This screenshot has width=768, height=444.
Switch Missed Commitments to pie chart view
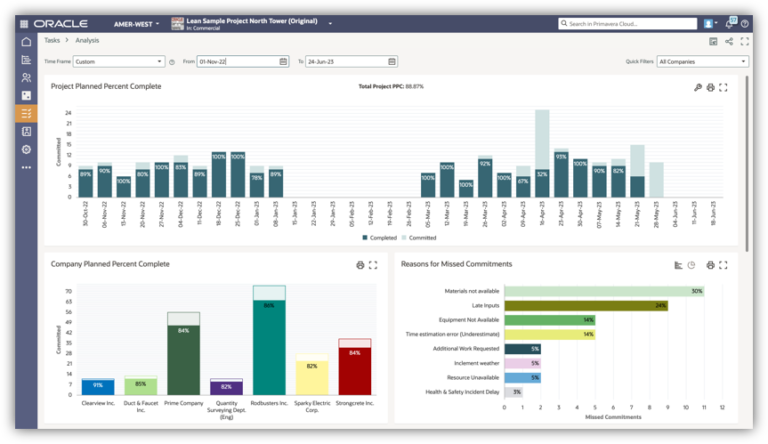pos(691,265)
